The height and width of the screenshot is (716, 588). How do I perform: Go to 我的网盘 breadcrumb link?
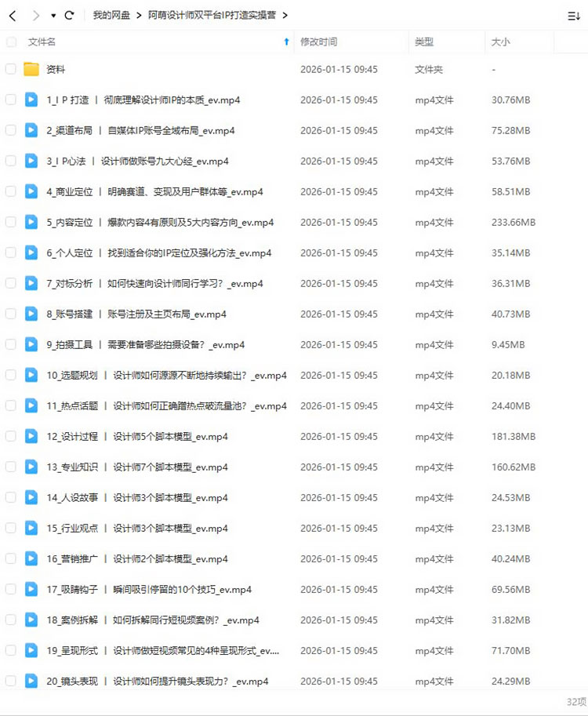click(111, 16)
